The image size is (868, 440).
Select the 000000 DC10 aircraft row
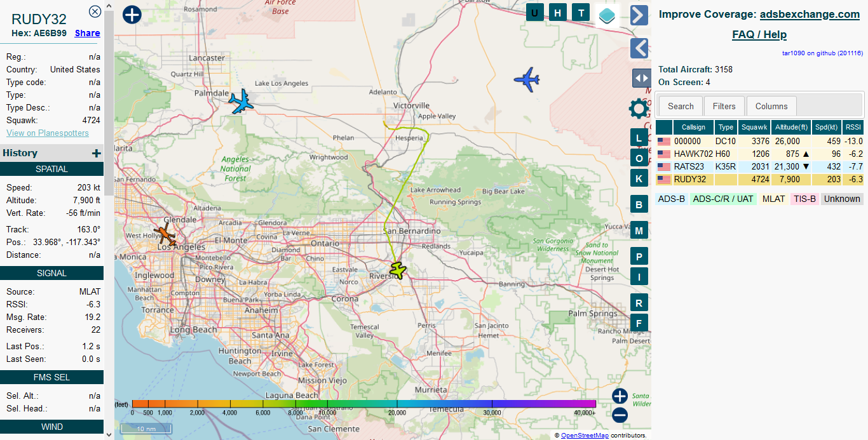click(x=759, y=141)
